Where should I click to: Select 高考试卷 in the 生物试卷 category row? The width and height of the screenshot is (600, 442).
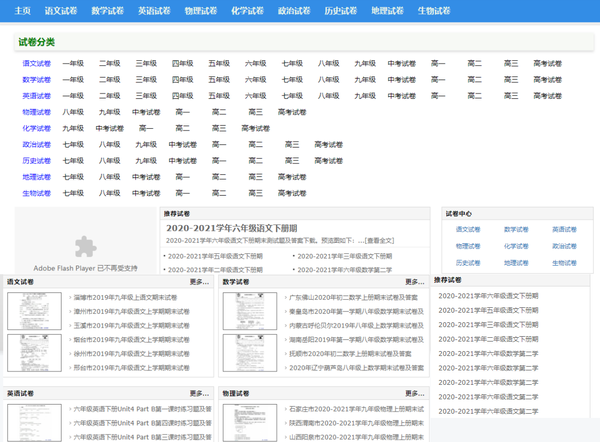292,193
